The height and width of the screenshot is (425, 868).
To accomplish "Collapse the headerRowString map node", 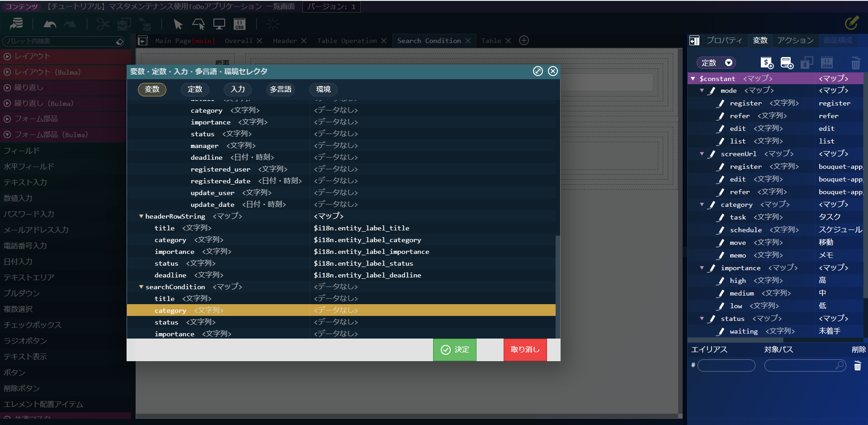I will pyautogui.click(x=141, y=216).
